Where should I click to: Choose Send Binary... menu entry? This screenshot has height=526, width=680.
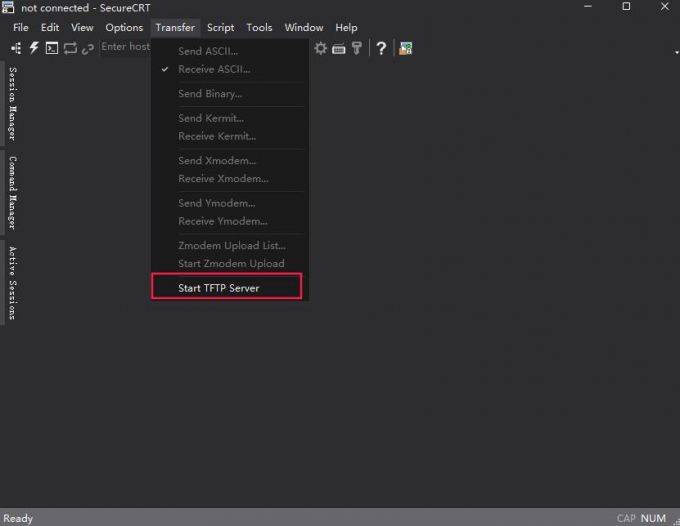click(229, 94)
